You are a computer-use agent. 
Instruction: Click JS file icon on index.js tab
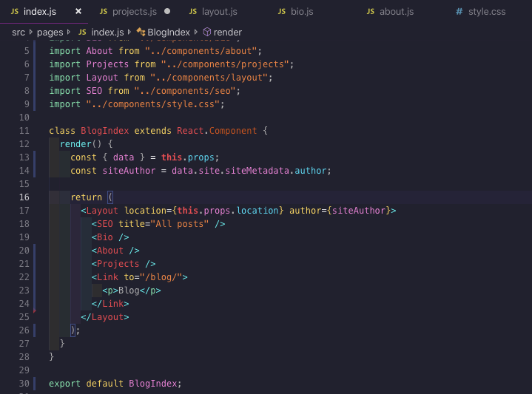15,12
